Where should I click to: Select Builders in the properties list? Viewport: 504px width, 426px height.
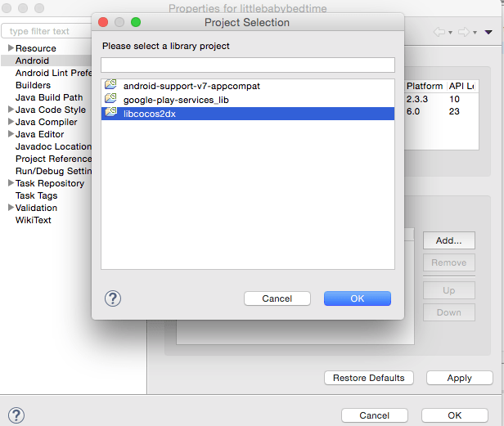33,85
